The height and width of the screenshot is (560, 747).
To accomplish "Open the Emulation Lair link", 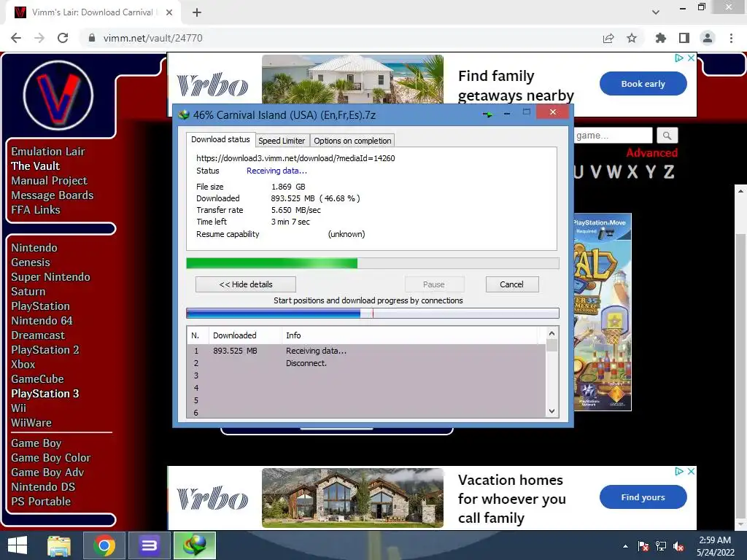I will (48, 152).
